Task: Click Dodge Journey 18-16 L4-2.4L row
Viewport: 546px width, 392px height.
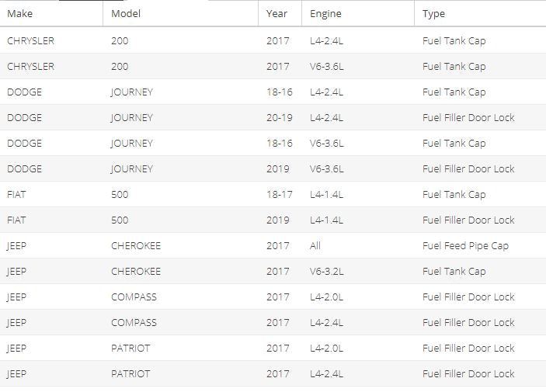Action: 273,92
